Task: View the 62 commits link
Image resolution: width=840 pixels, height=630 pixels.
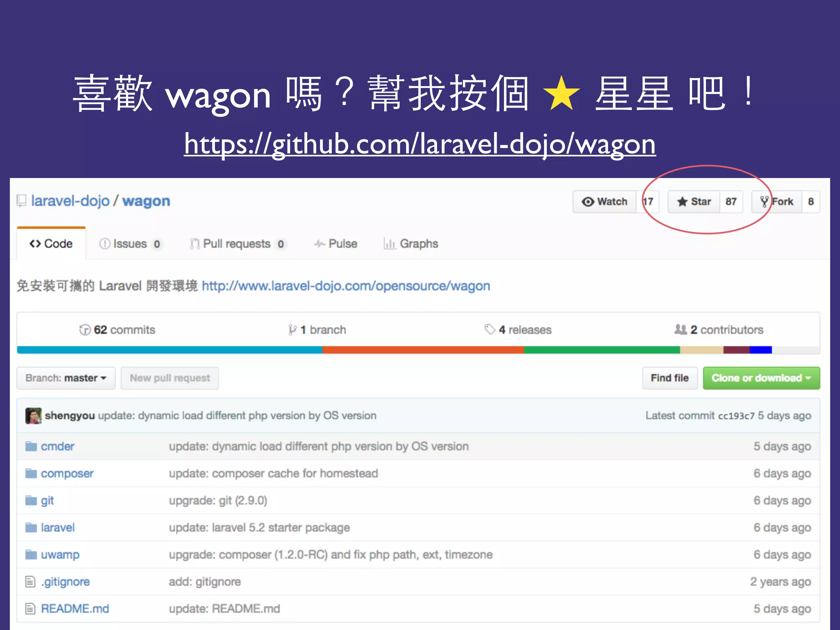Action: coord(117,330)
